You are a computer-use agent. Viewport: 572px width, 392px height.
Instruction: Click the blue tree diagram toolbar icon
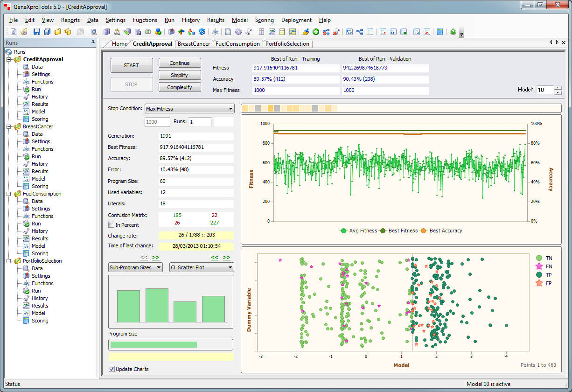point(359,32)
